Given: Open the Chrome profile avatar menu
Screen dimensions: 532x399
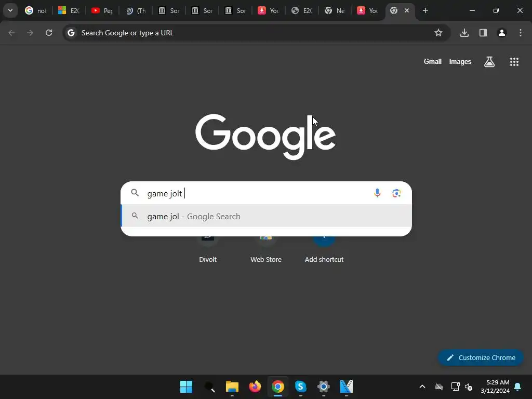Looking at the screenshot, I should tap(502, 33).
